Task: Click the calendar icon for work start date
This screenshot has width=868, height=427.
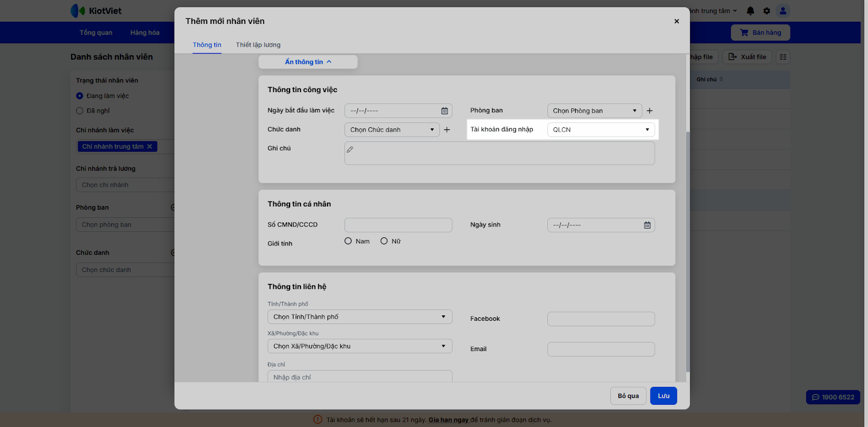Action: (x=444, y=111)
